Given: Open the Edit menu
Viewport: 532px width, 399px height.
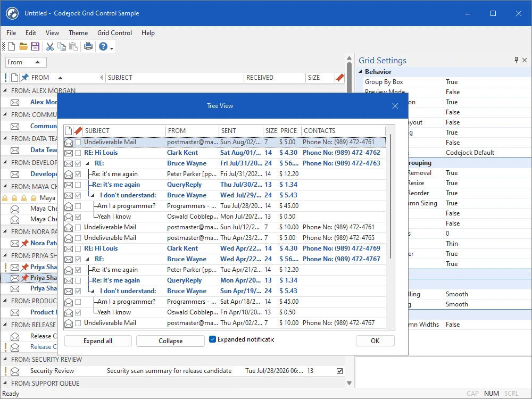Looking at the screenshot, I should pos(30,33).
